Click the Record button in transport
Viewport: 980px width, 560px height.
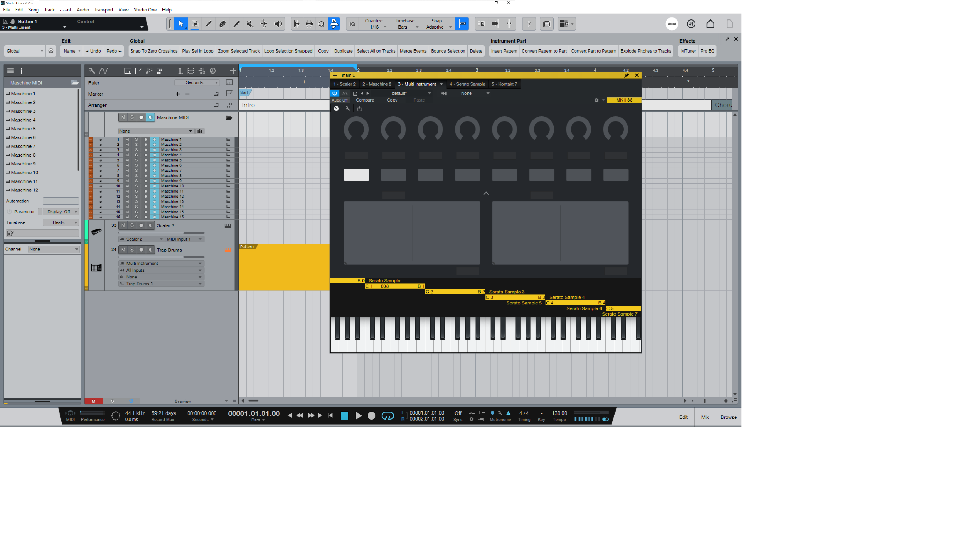click(371, 416)
